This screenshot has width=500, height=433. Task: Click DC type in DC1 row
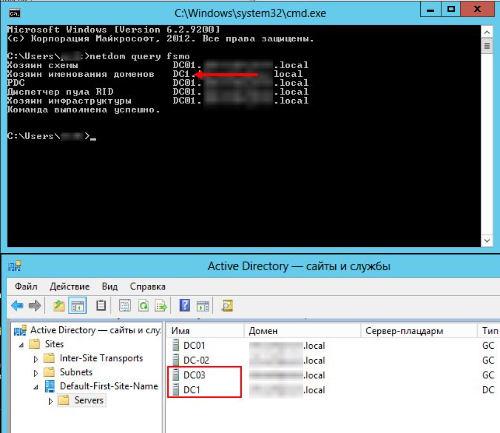[x=488, y=390]
